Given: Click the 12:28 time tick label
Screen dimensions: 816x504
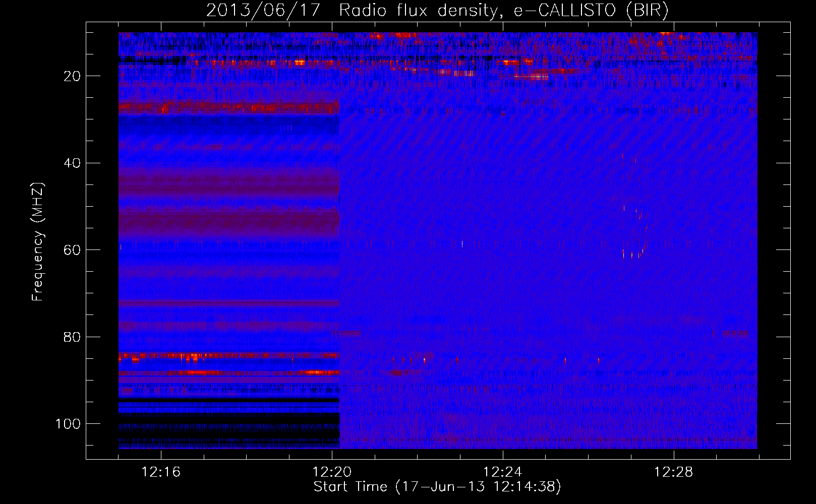Looking at the screenshot, I should [x=674, y=472].
